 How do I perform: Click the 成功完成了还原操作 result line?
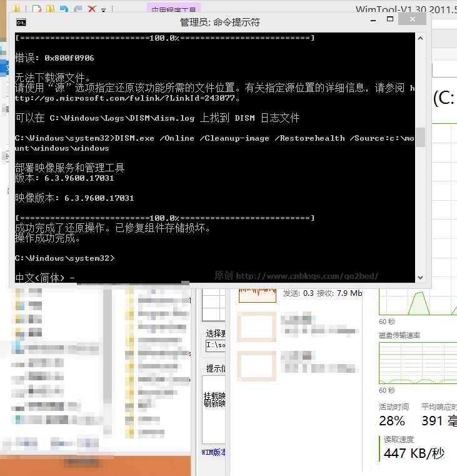pos(113,228)
